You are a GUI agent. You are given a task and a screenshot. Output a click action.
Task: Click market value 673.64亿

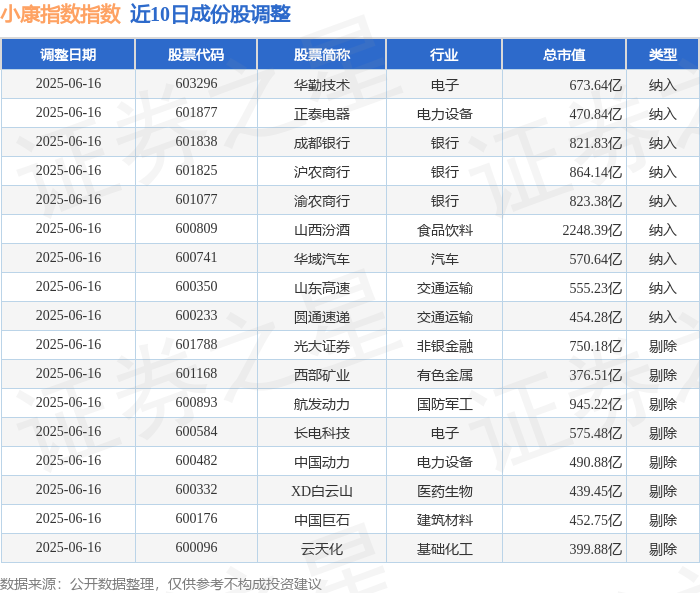coord(595,84)
